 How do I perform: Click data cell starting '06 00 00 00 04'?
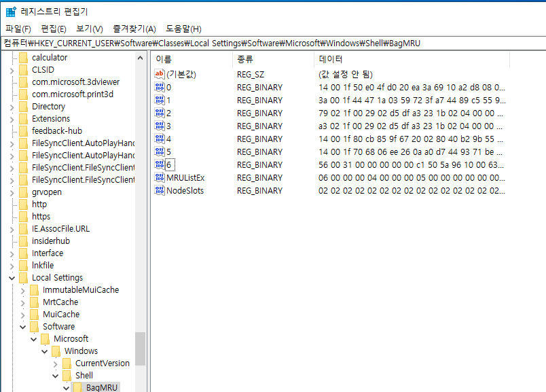pos(412,178)
